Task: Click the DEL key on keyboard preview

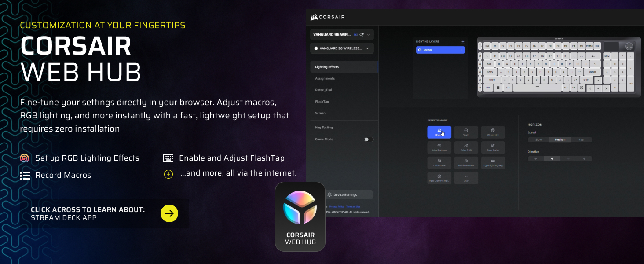Action: [597, 46]
